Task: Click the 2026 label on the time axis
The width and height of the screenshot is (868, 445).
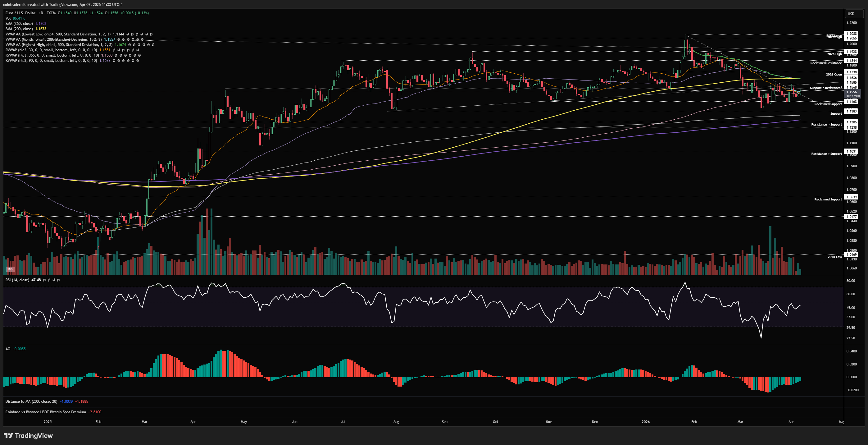Action: click(645, 422)
